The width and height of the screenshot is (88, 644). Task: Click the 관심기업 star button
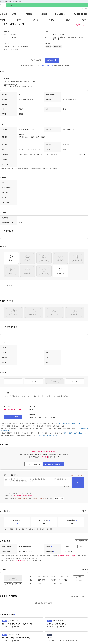[8, 584]
